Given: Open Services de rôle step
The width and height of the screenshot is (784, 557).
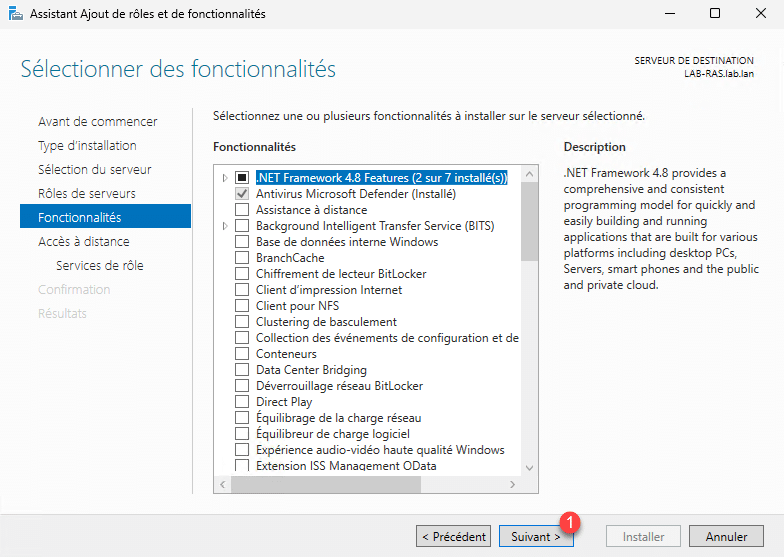Looking at the screenshot, I should (99, 265).
